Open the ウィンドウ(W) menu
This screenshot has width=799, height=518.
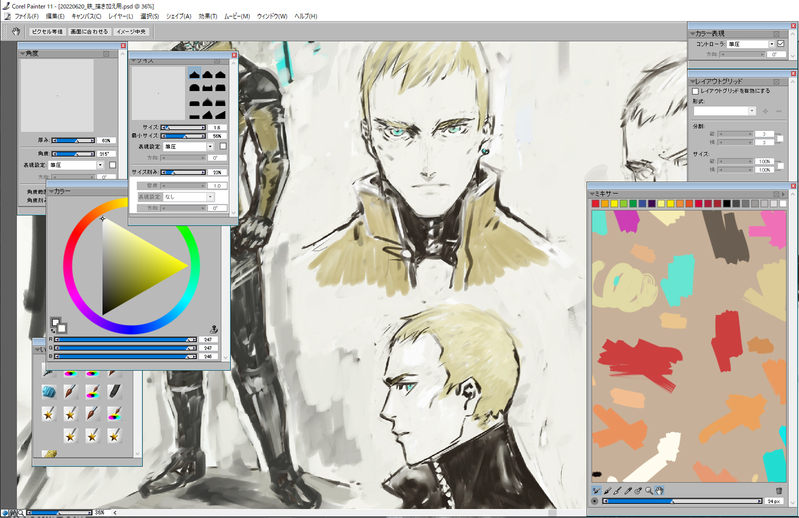pyautogui.click(x=272, y=16)
